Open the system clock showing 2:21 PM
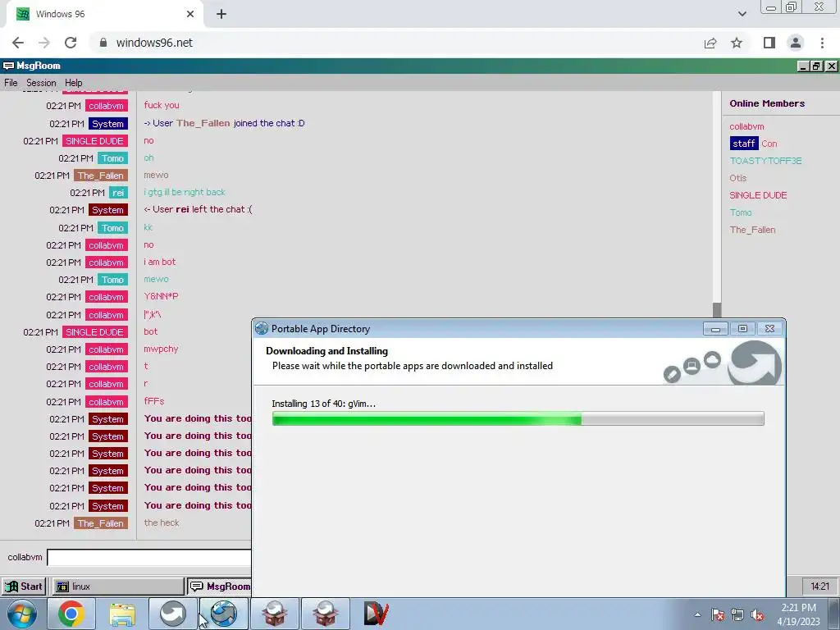Image resolution: width=840 pixels, height=630 pixels. pyautogui.click(x=798, y=614)
